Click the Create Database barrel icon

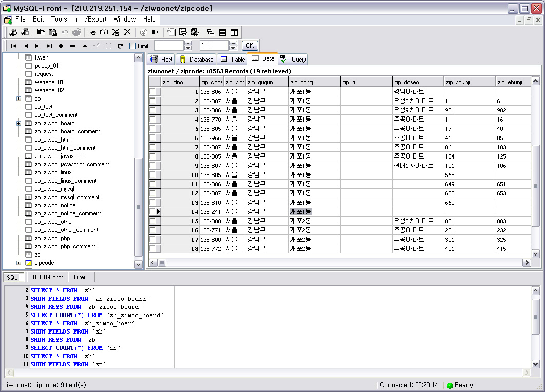tap(92, 32)
